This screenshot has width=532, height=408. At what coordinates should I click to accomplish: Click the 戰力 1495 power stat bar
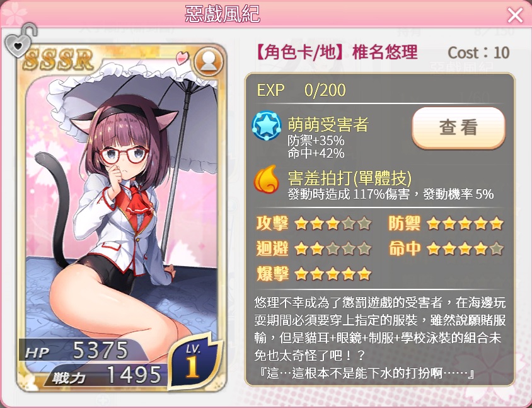[106, 375]
